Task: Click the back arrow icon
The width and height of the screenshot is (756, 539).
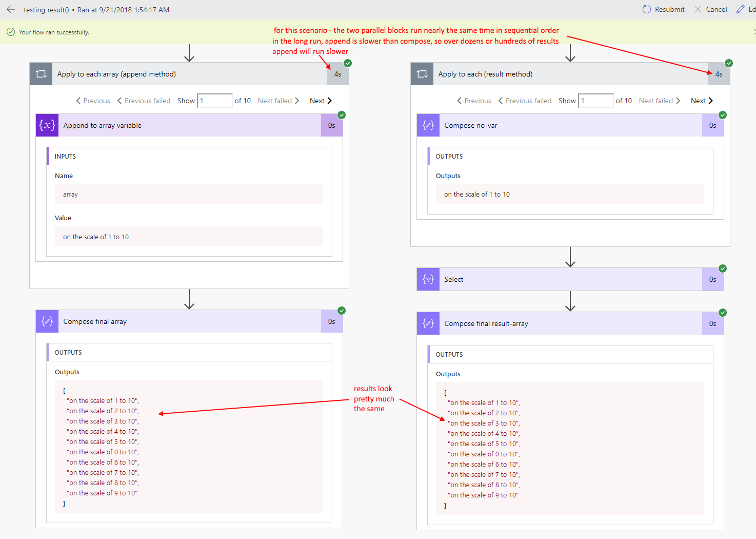Action: point(11,9)
